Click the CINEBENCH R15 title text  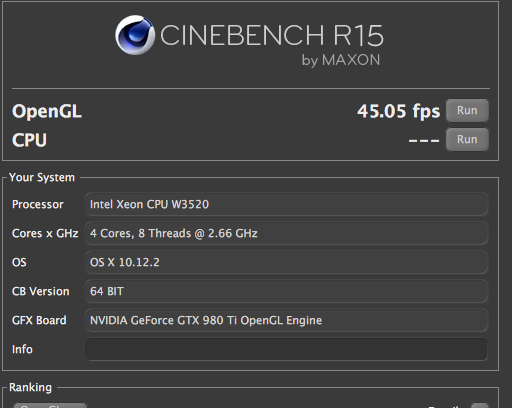click(272, 35)
